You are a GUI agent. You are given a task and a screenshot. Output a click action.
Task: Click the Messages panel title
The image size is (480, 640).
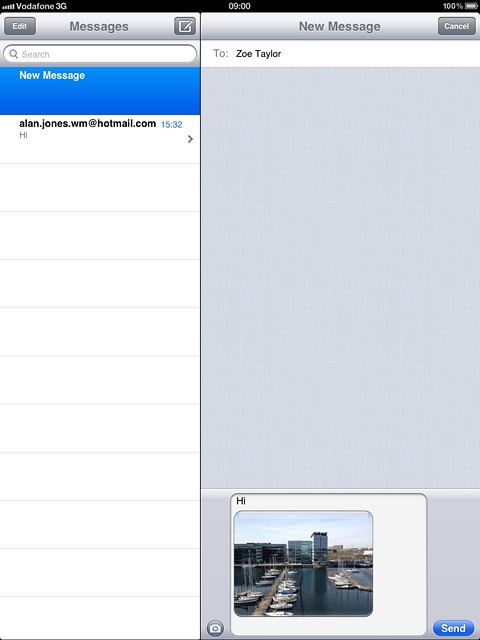tap(99, 27)
